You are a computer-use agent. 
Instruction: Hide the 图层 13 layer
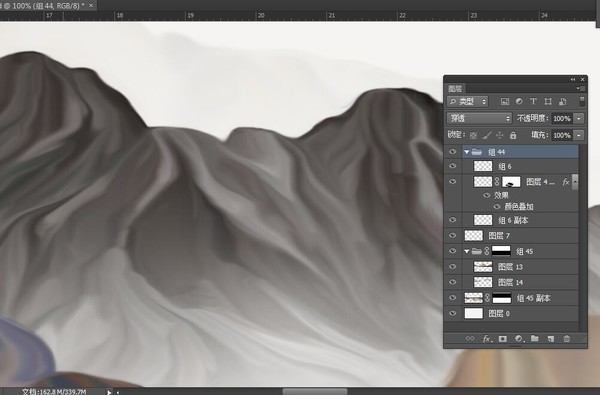coord(453,267)
